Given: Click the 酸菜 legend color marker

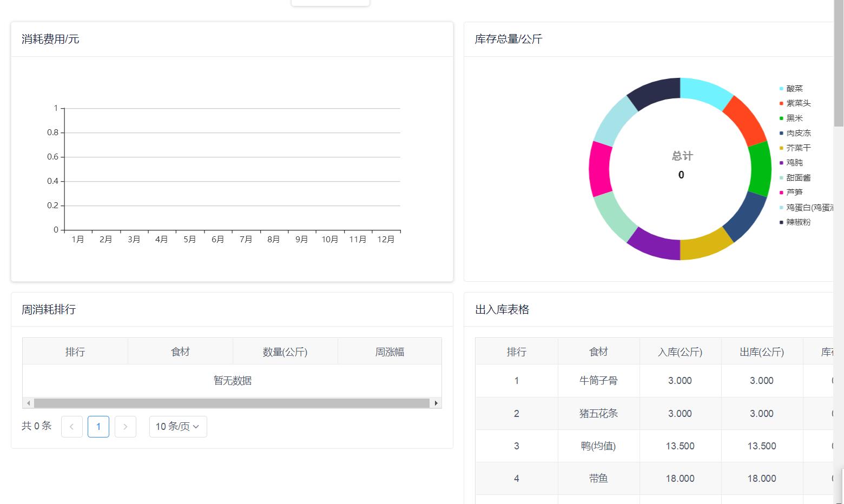Looking at the screenshot, I should point(781,89).
